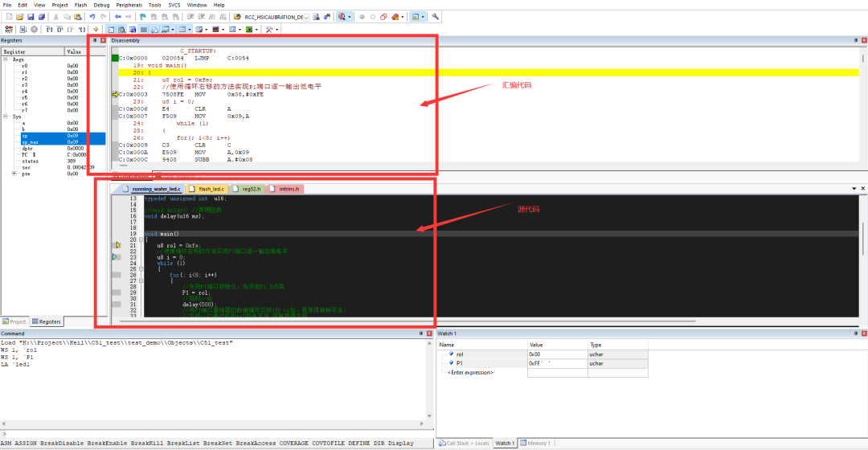Click the Name column header in Watch
Viewport: 868px width, 450px height.
[x=483, y=345]
